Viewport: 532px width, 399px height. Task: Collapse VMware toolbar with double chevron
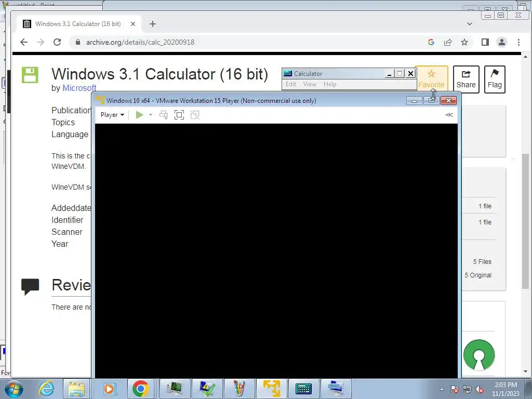click(x=449, y=115)
